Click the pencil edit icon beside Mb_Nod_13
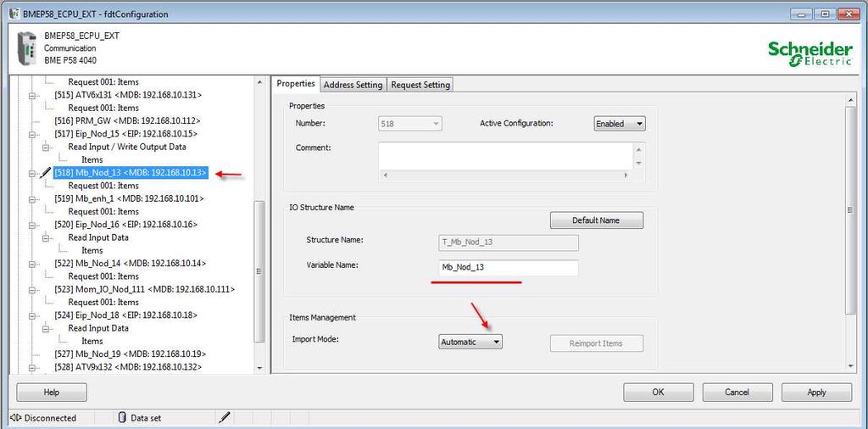Screen dimensions: 868x429 coord(46,173)
